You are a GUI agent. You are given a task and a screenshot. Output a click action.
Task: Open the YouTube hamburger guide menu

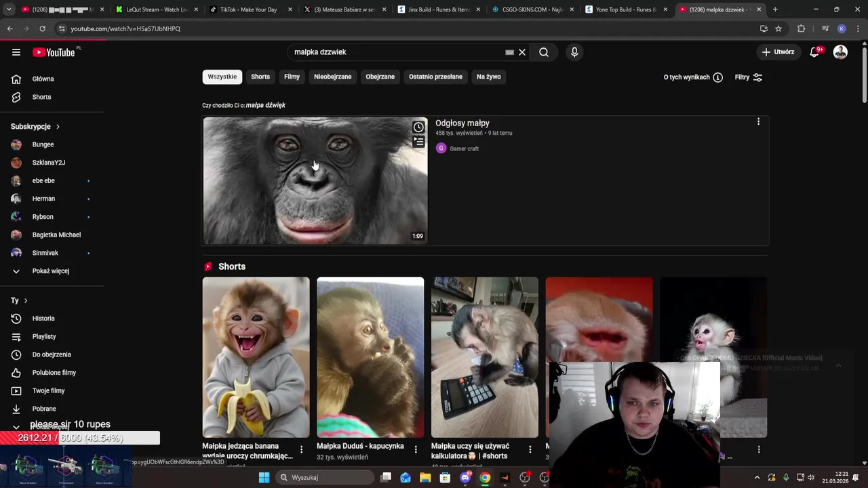[x=16, y=52]
